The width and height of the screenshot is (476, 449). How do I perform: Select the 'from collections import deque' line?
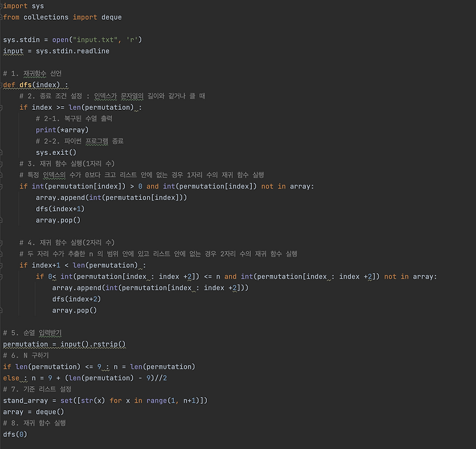click(x=62, y=17)
